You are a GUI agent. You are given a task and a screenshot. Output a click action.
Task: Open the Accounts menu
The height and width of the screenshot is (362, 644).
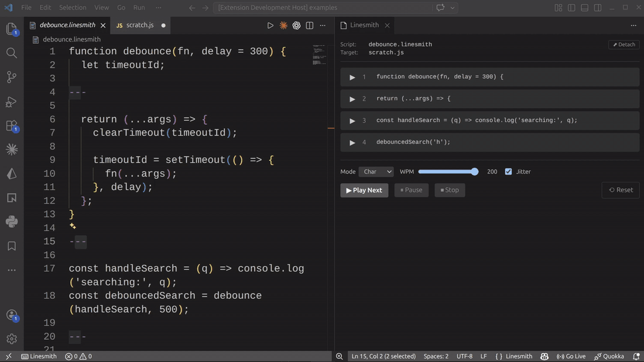pos(12,315)
